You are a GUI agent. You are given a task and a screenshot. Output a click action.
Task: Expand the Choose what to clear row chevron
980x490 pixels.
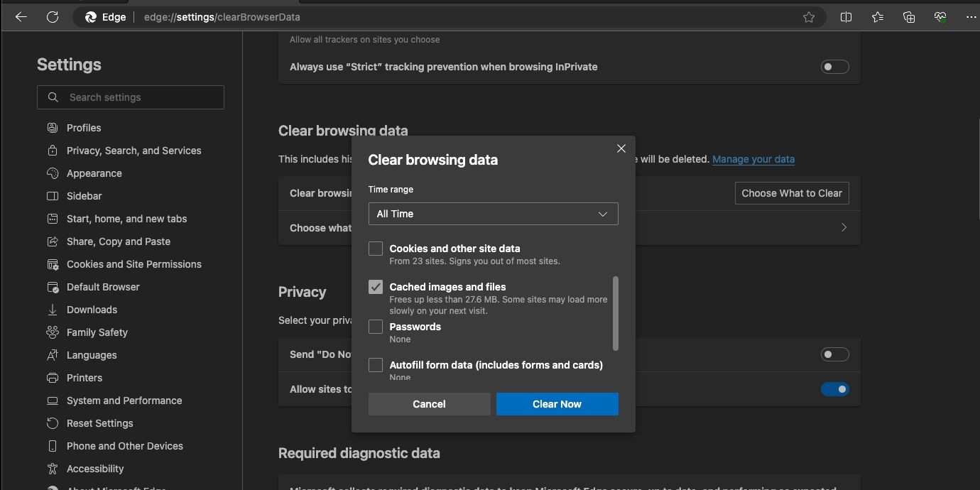point(844,227)
